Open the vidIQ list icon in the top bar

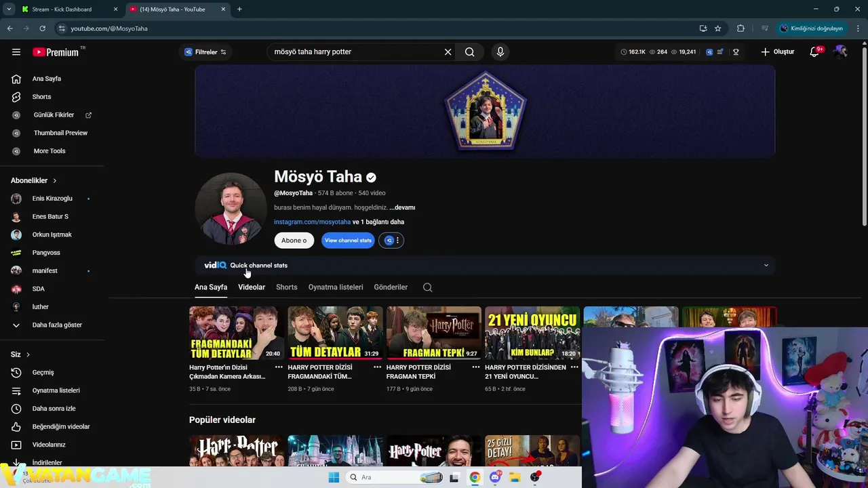pyautogui.click(x=720, y=52)
